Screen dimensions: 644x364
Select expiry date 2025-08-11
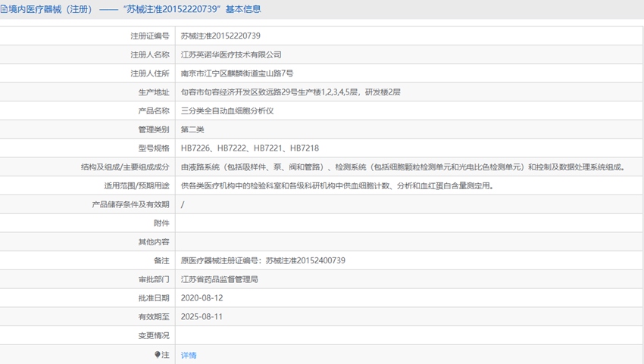202,317
